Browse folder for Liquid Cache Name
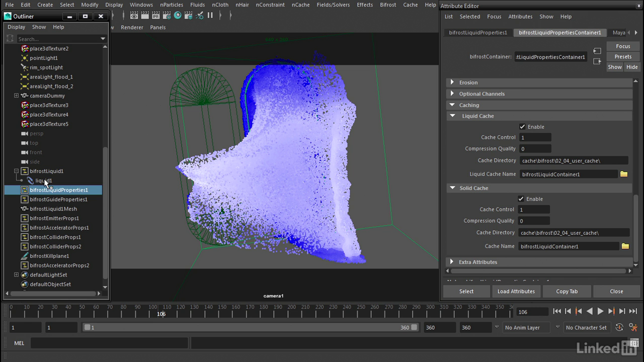Screen dimensions: 644x362 tap(624, 174)
